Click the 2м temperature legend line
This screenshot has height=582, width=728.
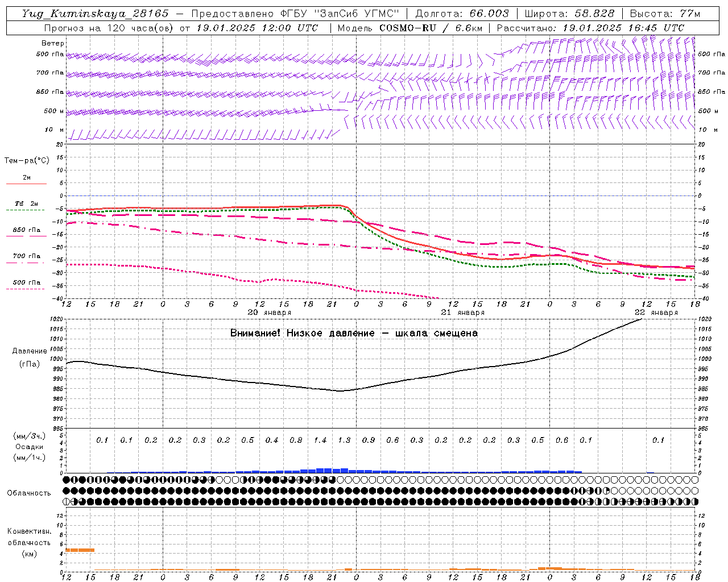(26, 180)
